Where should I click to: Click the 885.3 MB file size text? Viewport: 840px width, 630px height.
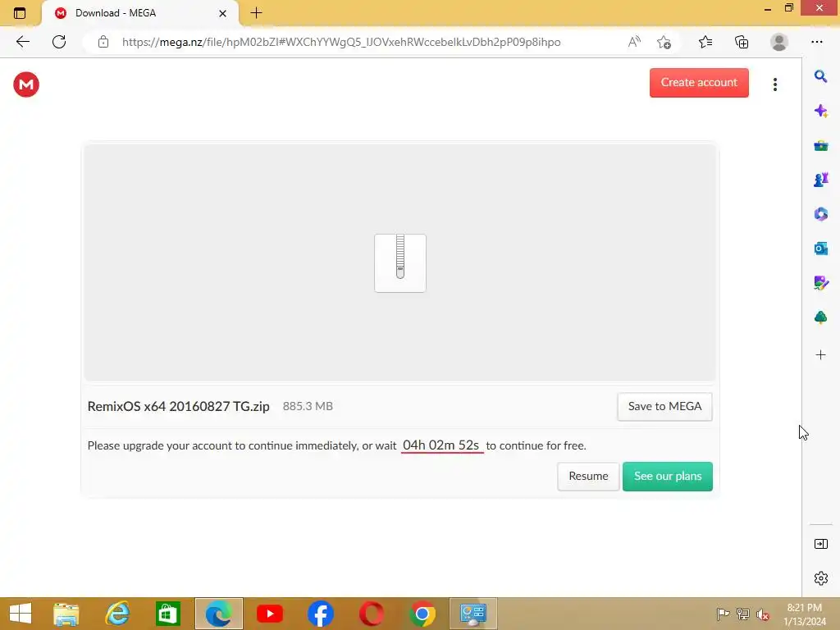pos(308,407)
